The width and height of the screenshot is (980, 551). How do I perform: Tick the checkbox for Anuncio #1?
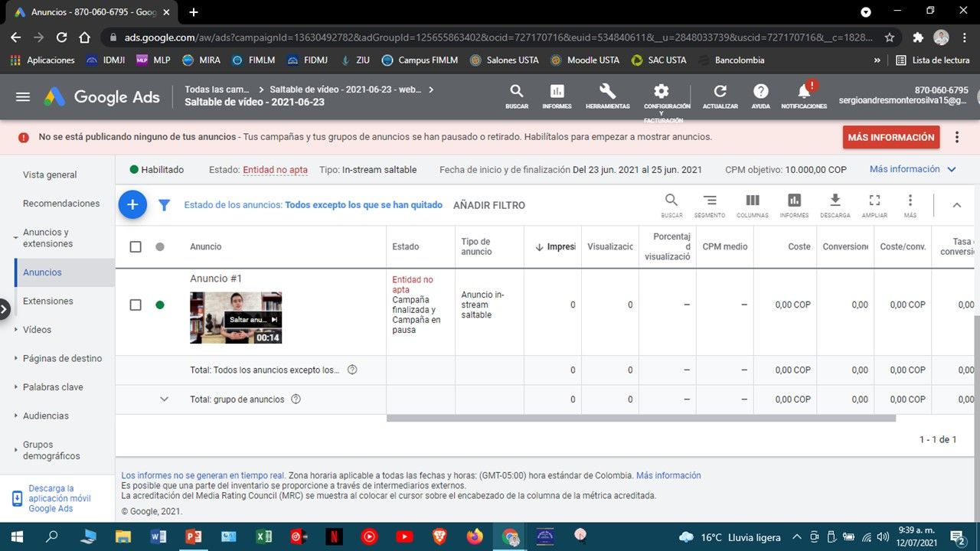[x=136, y=305]
